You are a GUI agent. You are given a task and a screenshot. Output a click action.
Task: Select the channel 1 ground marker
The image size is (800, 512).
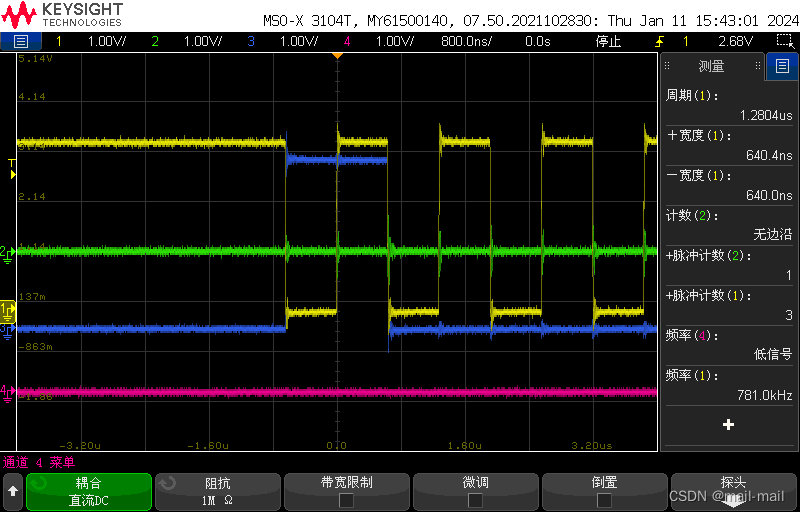8,311
